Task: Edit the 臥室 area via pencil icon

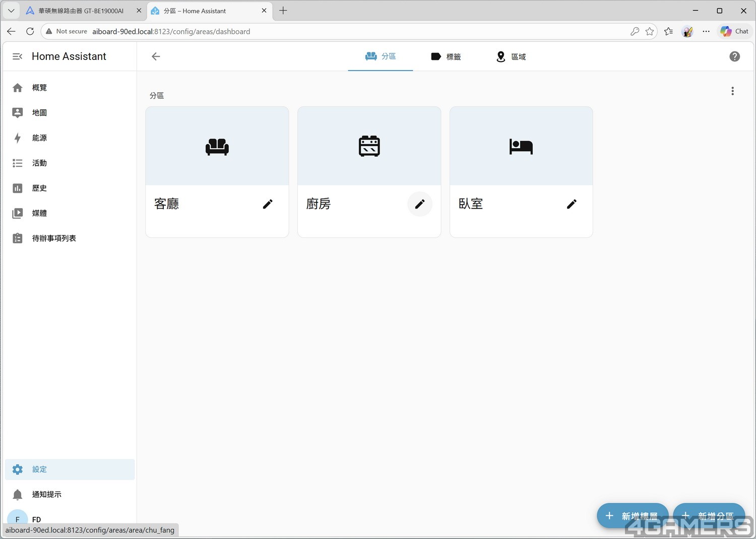Action: [x=572, y=204]
